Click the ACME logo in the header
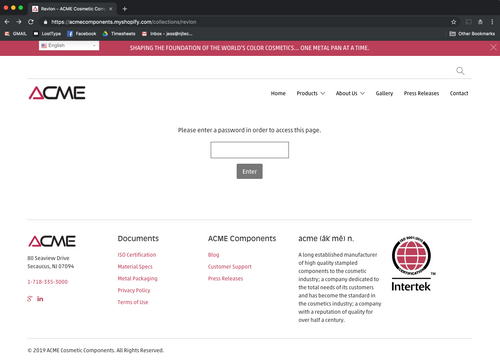The width and height of the screenshot is (500, 360). 57,93
